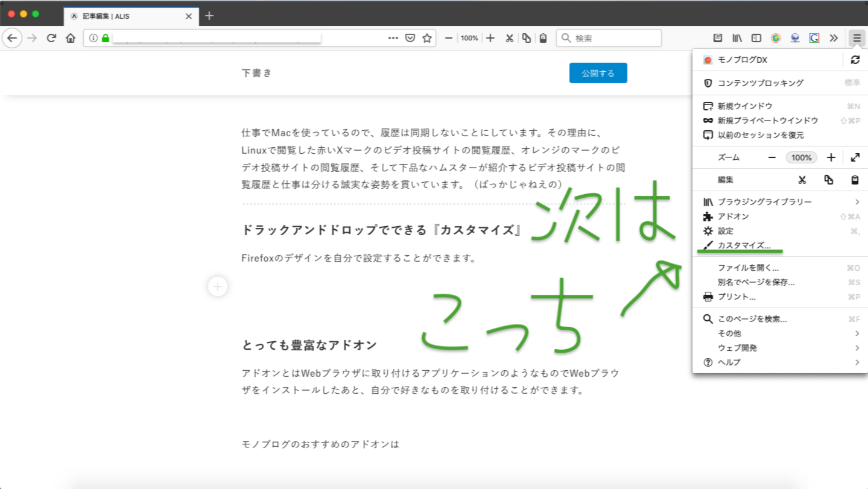
Task: Show more toolbar items with overflow chevron
Action: [x=834, y=38]
